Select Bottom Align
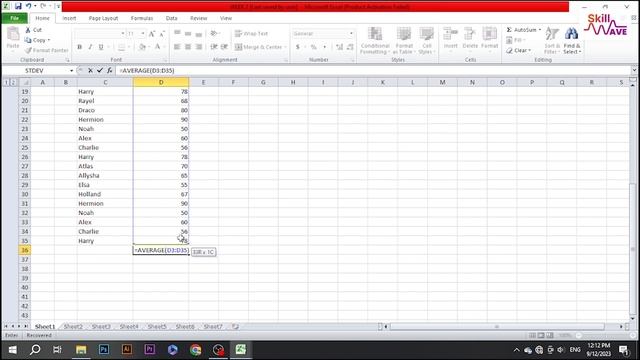640x360 pixels. coord(199,33)
